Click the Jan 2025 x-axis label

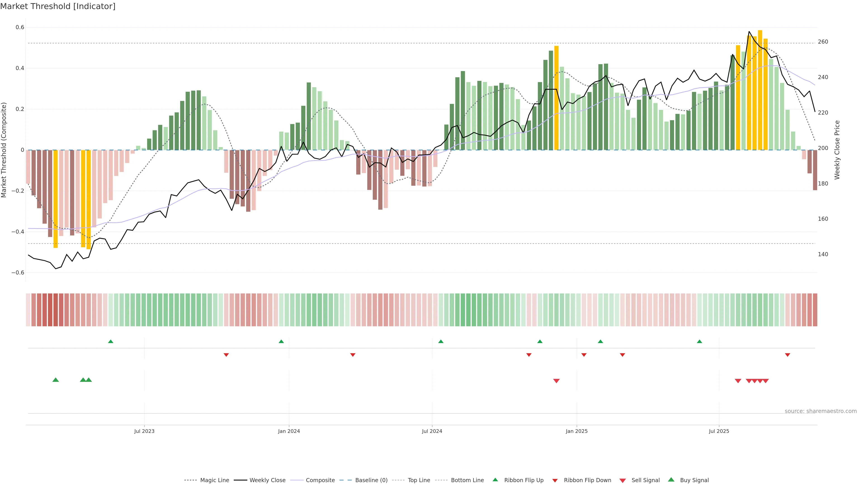click(x=577, y=431)
